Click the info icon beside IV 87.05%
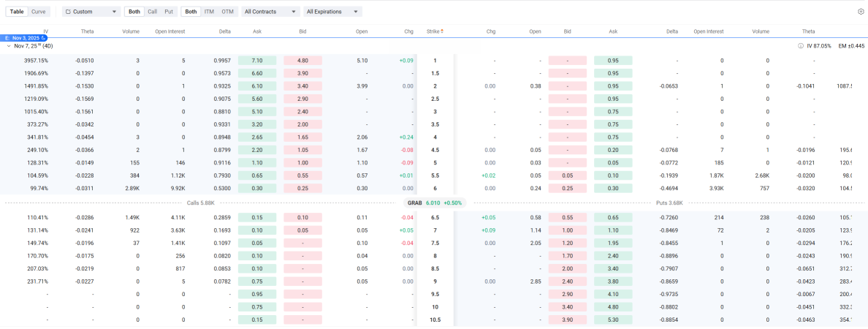 801,45
